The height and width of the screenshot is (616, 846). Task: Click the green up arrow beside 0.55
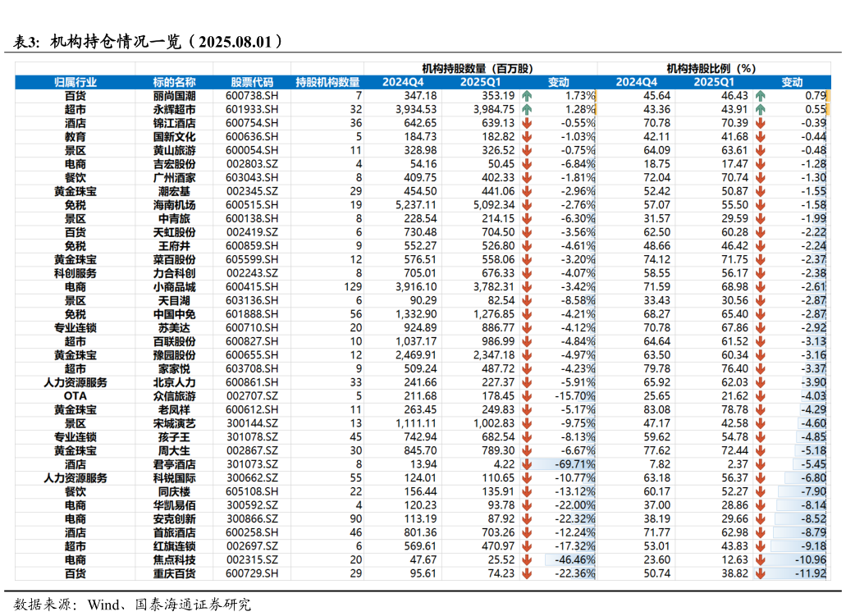tap(760, 109)
